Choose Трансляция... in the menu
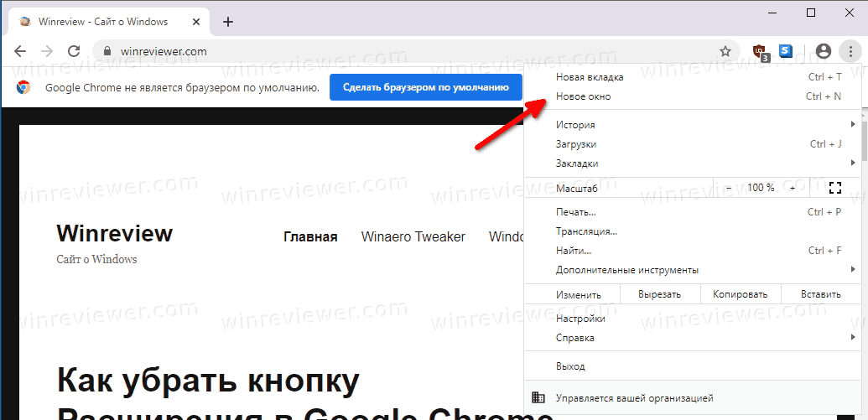The image size is (868, 420). [x=693, y=231]
